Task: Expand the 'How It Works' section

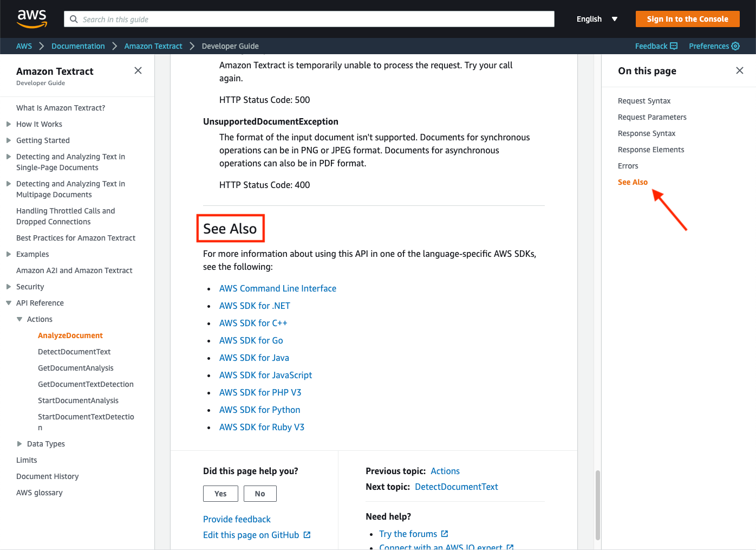Action: click(x=9, y=124)
